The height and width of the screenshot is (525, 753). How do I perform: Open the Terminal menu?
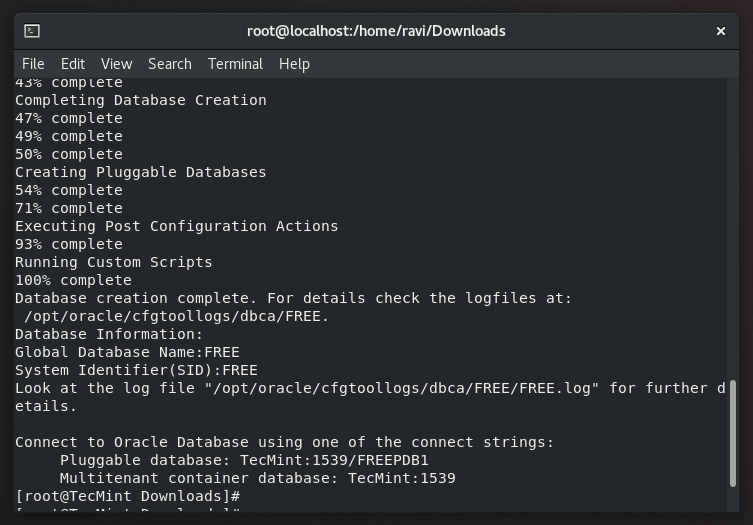pyautogui.click(x=235, y=64)
